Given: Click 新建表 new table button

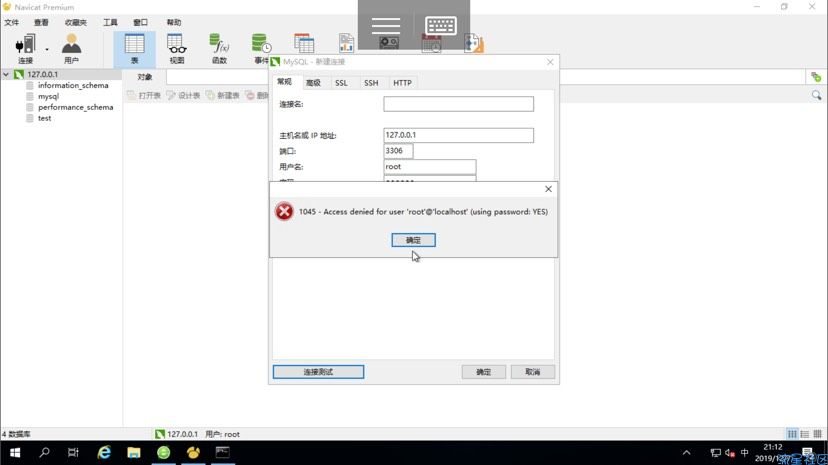Looking at the screenshot, I should point(222,96).
